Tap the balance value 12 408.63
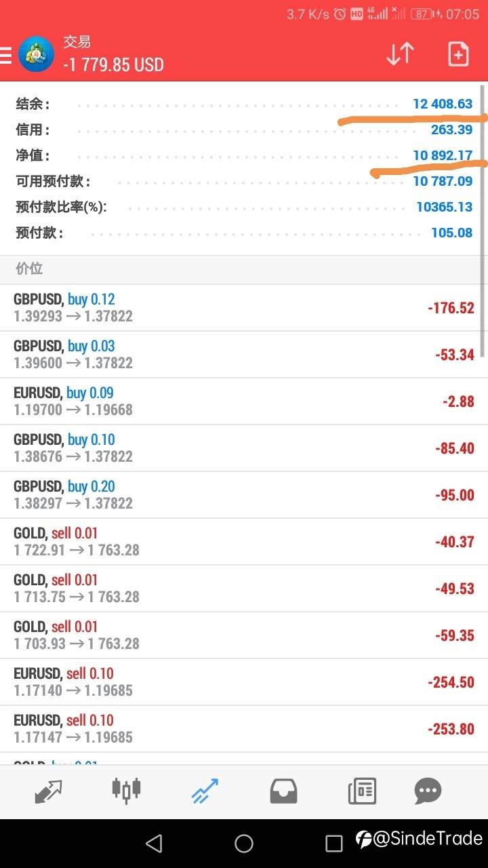Screen dimensions: 488x868 pyautogui.click(x=442, y=104)
